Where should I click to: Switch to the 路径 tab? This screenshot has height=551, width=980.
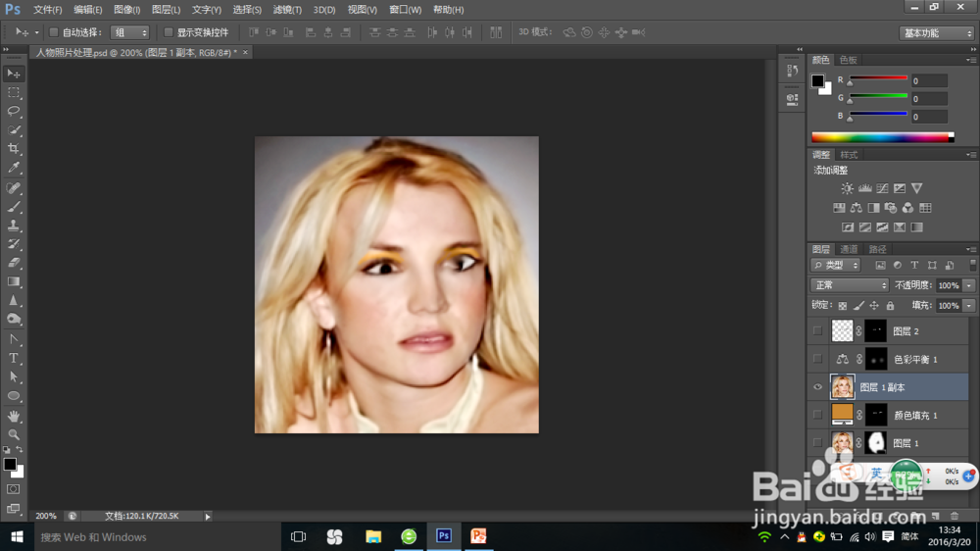877,250
